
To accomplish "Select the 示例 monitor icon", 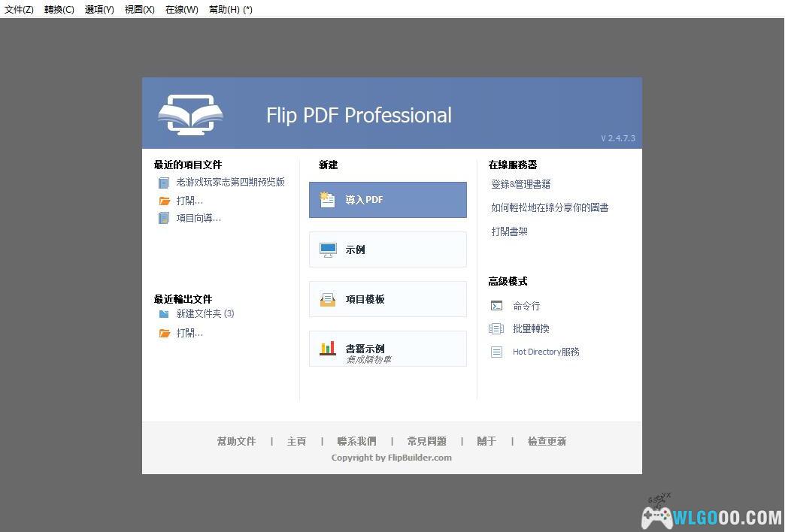I will [328, 249].
